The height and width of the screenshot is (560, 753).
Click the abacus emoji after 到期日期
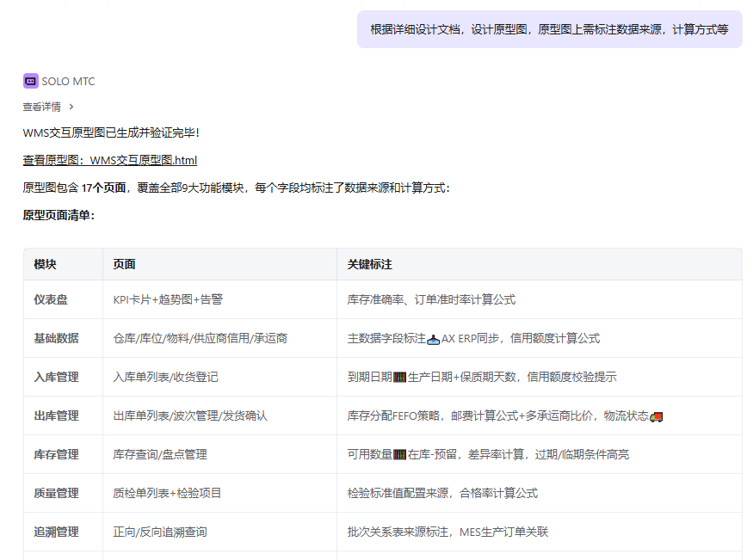pyautogui.click(x=399, y=378)
